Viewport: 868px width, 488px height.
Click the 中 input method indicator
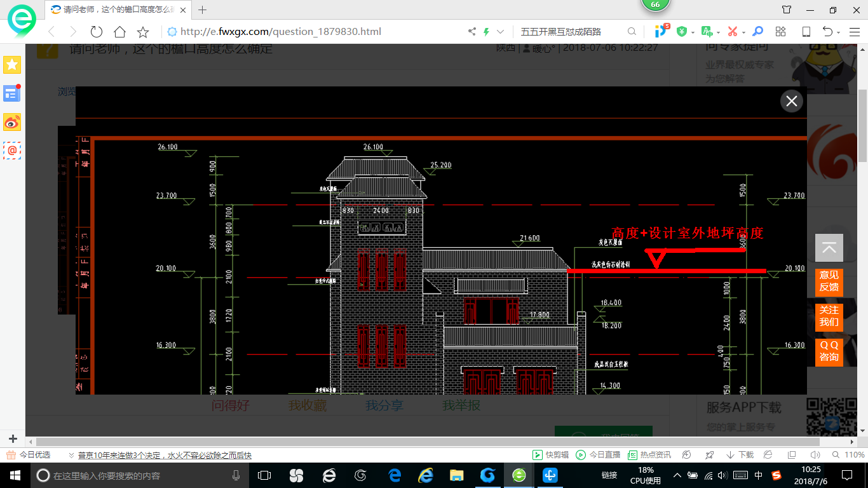[x=759, y=475]
